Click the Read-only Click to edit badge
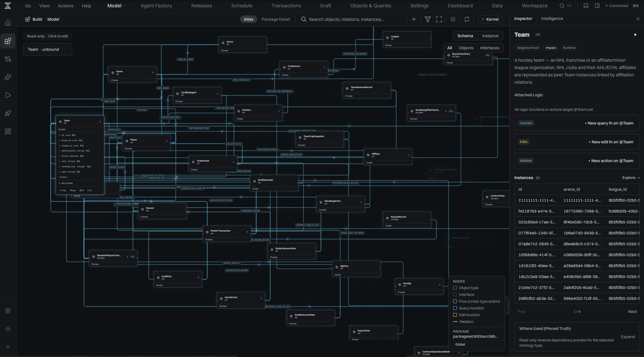 48,36
